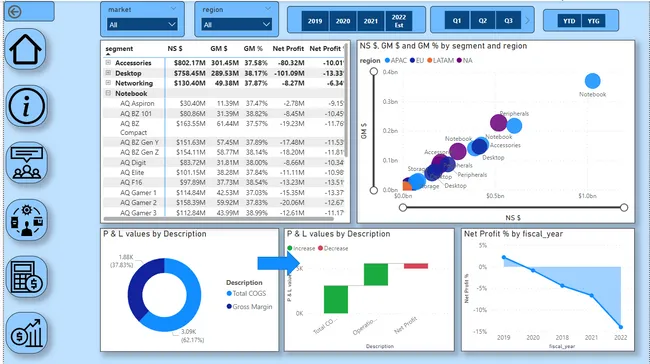Click the large Notebook bubble near $1.0bn
Screen dimensions: 650x364
click(x=592, y=81)
